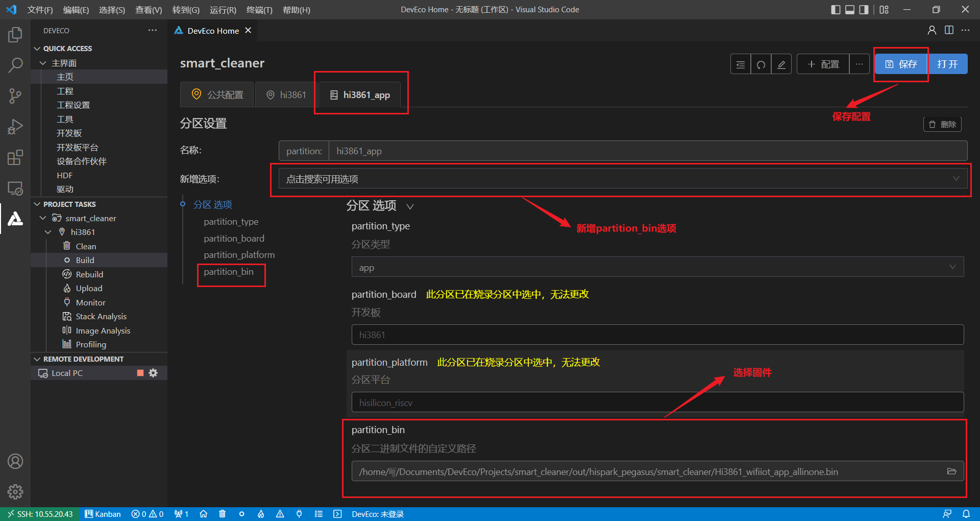Jump to partition_bin in the options outline
The width and height of the screenshot is (980, 521).
pyautogui.click(x=229, y=272)
